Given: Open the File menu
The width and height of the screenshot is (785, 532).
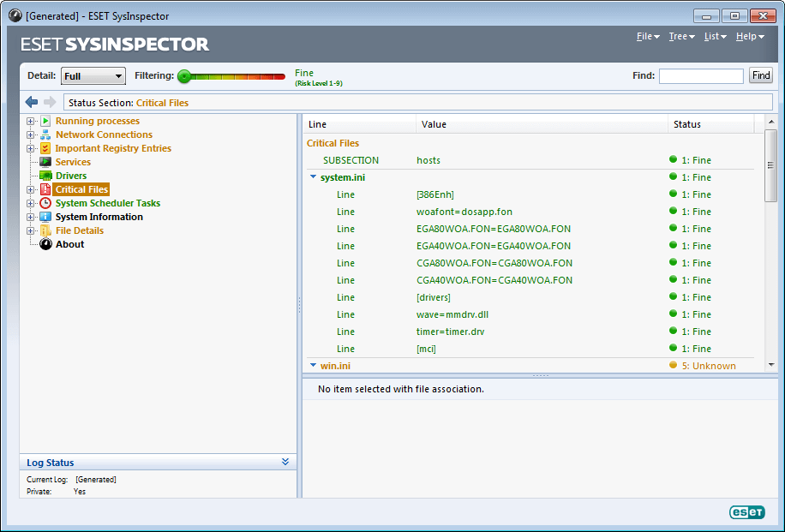Looking at the screenshot, I should coord(648,37).
